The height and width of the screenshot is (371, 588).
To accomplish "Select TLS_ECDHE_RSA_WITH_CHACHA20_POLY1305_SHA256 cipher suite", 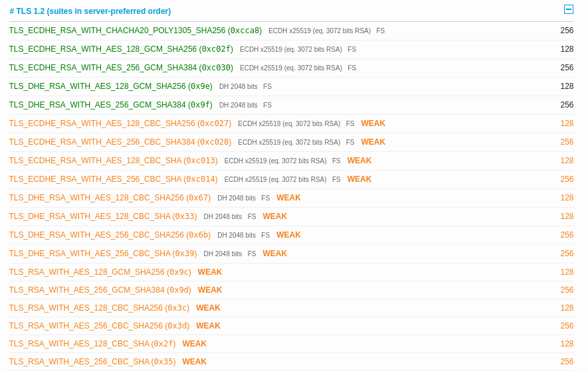I will pyautogui.click(x=135, y=31).
